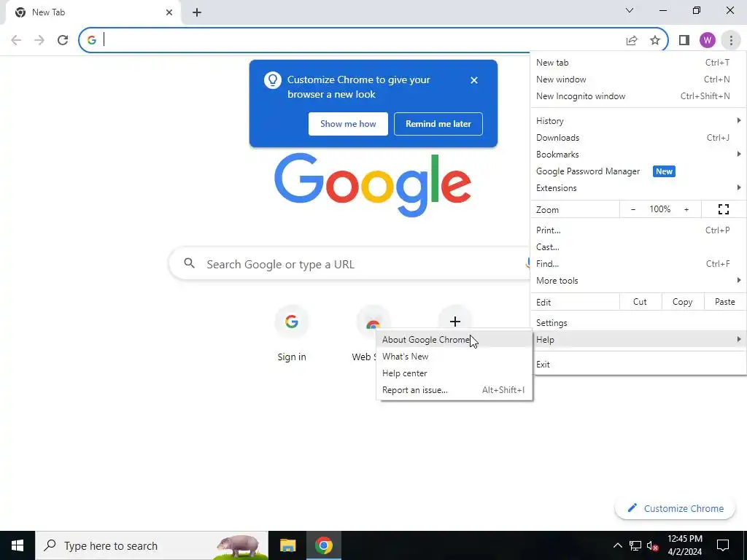This screenshot has width=747, height=560.
Task: Open the Sign in shortcut tile
Action: click(292, 334)
